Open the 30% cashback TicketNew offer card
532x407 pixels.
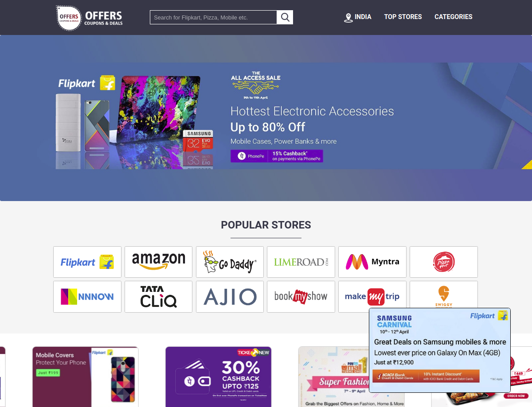[219, 377]
